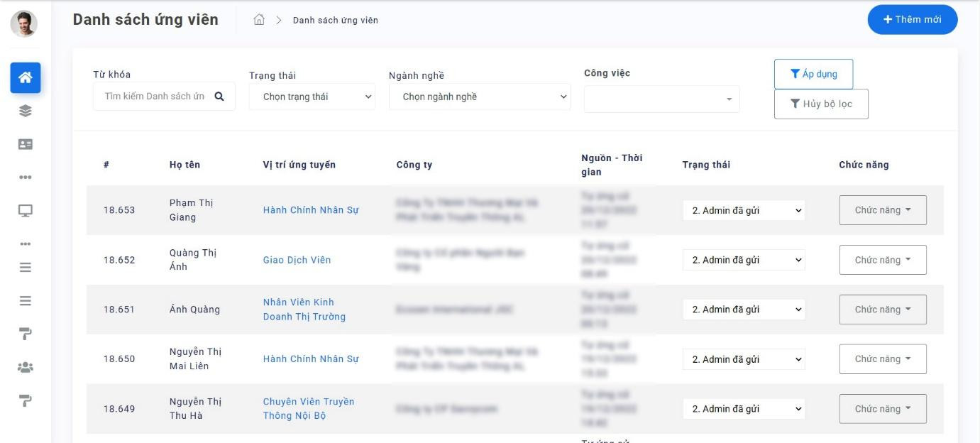Screen dimensions: 980x443
Task: Click the "Thêm mới" button
Action: [912, 20]
